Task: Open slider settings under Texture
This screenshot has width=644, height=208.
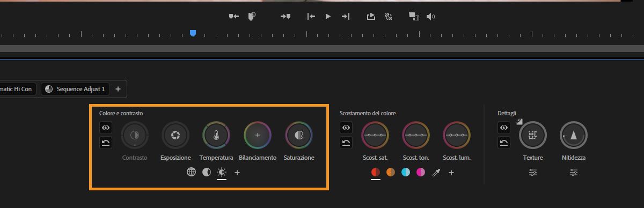Action: click(533, 172)
